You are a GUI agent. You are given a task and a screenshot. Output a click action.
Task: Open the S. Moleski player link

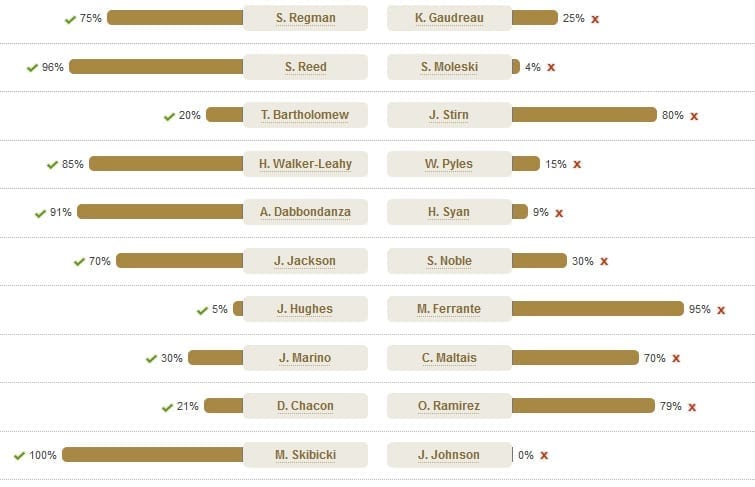pos(449,67)
